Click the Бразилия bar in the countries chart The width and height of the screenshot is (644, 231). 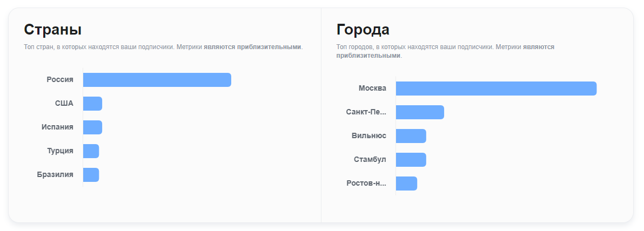pos(91,175)
